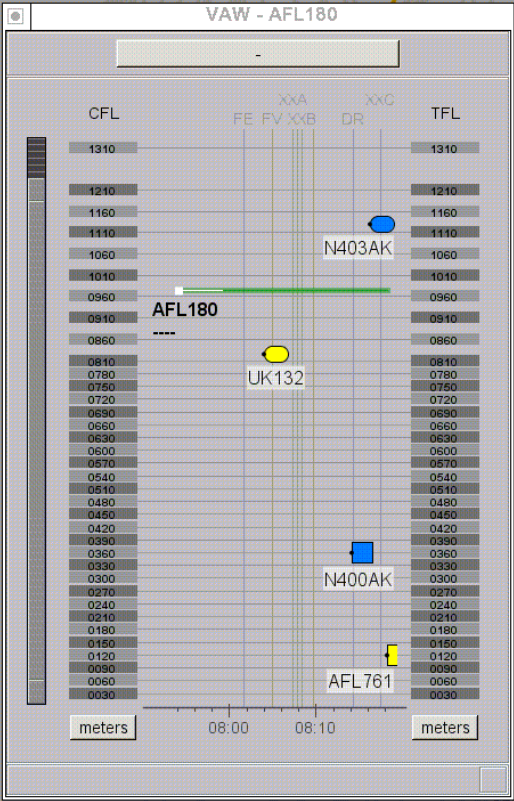Click the UK132 callsign label

coord(276,378)
